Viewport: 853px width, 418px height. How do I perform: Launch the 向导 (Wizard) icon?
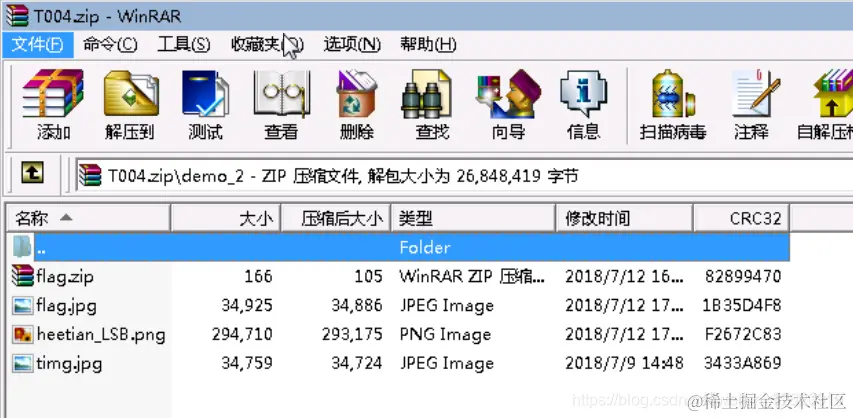[508, 94]
